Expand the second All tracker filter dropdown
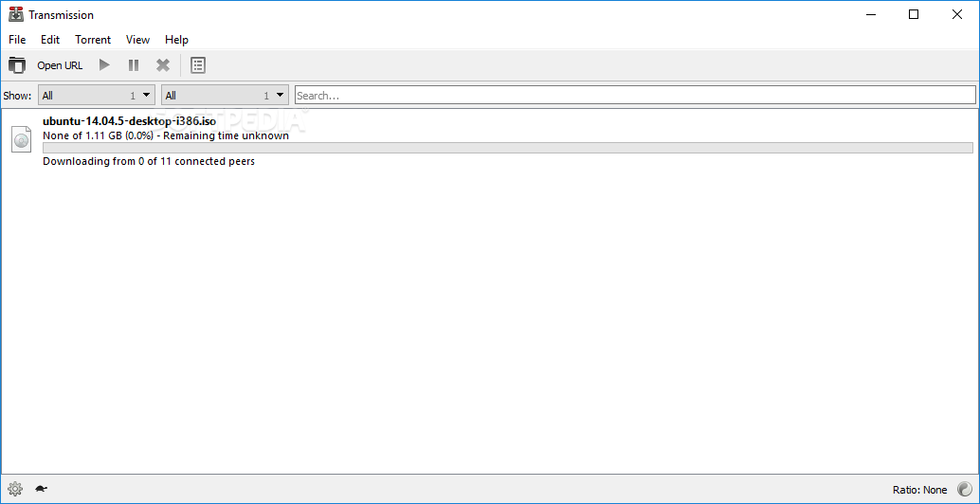This screenshot has width=980, height=504. [x=225, y=96]
